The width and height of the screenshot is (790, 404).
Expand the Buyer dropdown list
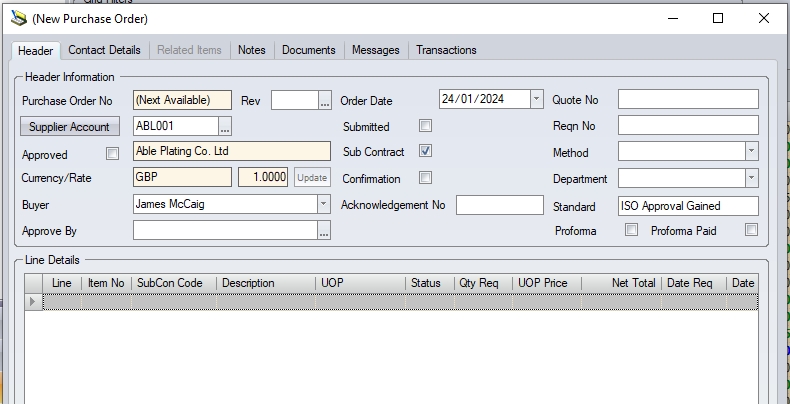tap(323, 204)
